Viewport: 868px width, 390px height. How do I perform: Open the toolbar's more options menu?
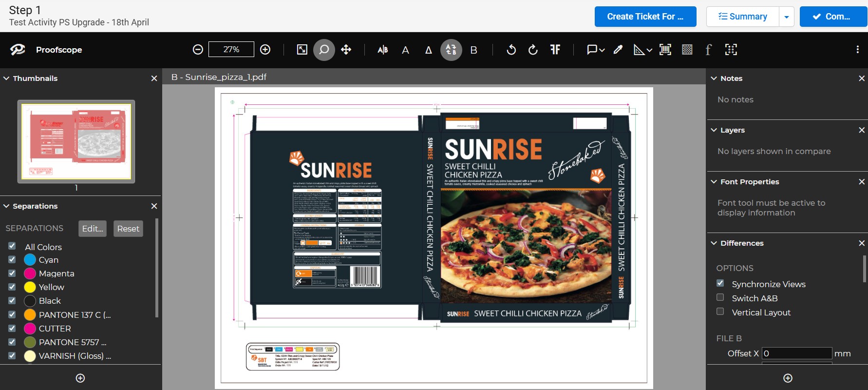(858, 50)
